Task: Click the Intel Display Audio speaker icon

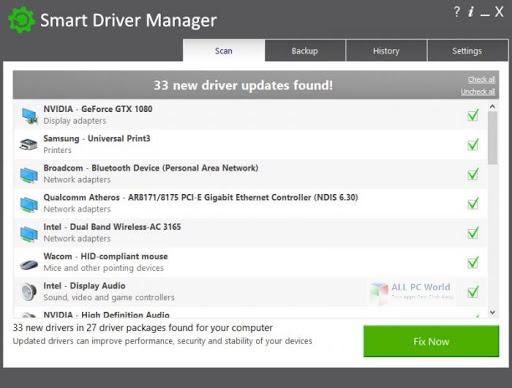Action: [x=28, y=292]
